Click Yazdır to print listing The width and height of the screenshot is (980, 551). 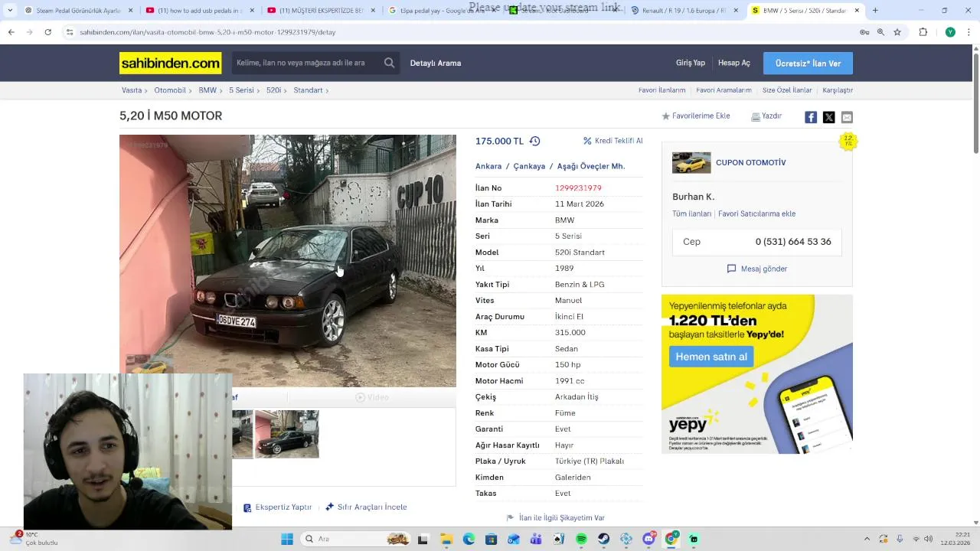coord(766,116)
